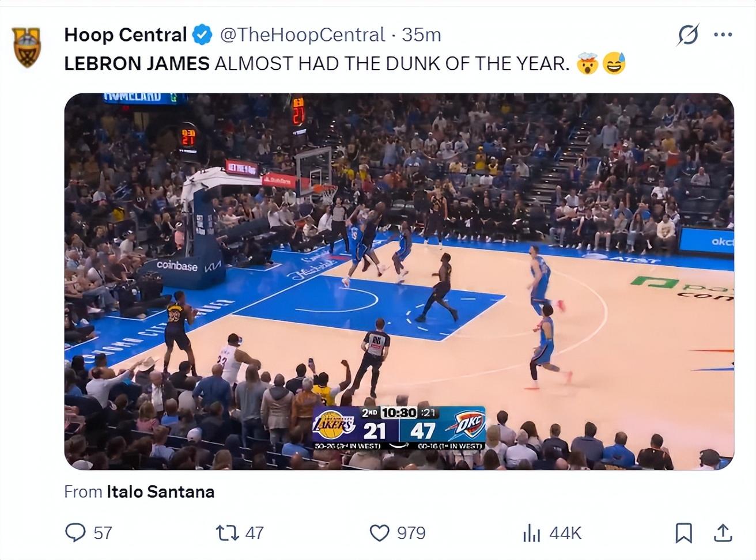The height and width of the screenshot is (560, 756).
Task: Bookmark this post
Action: point(683,533)
